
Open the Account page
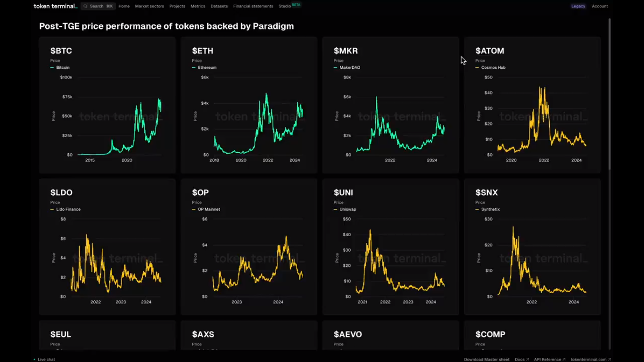600,6
